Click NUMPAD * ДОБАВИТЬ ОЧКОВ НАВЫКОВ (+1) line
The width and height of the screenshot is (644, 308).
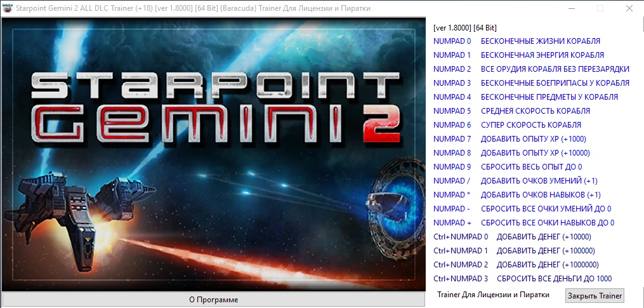[517, 195]
